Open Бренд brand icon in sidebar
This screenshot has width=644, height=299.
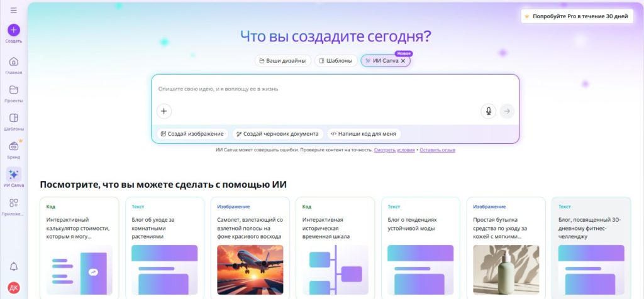coord(14,146)
